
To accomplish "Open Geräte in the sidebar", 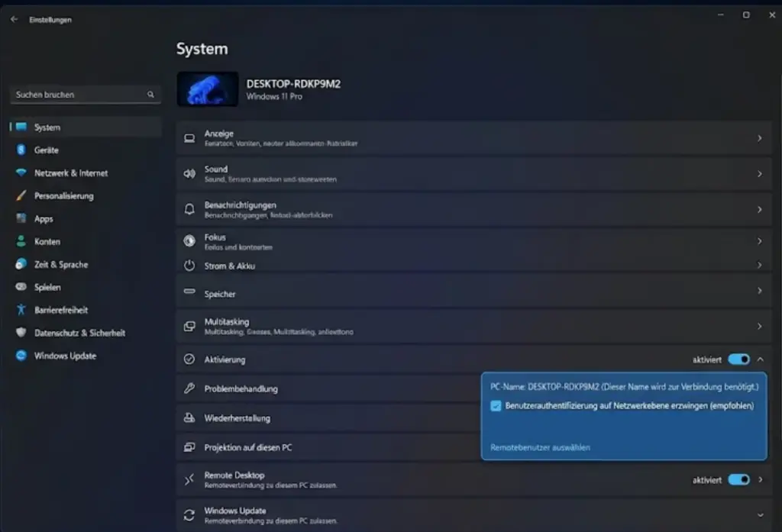I will pyautogui.click(x=86, y=150).
